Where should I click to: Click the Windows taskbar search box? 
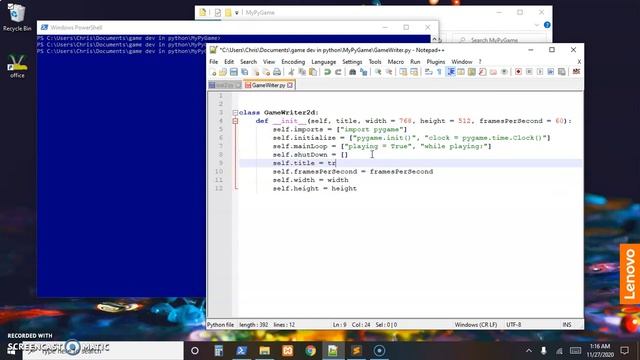tap(103, 351)
